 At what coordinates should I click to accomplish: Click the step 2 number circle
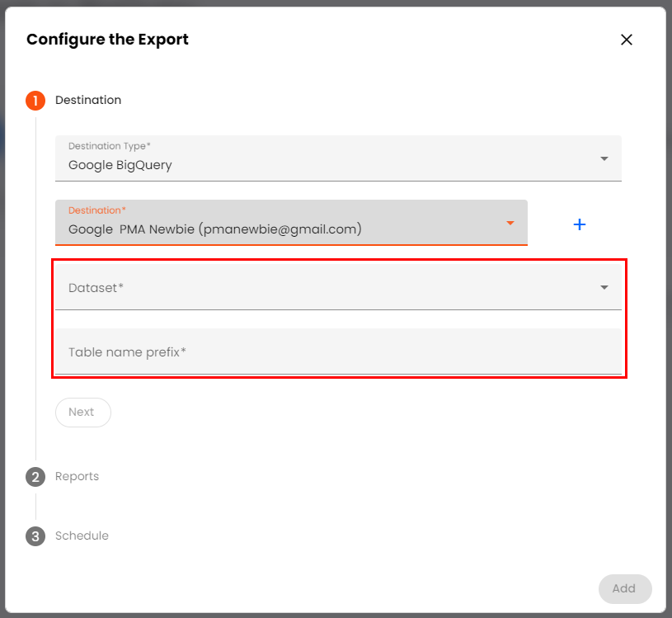pyautogui.click(x=35, y=477)
